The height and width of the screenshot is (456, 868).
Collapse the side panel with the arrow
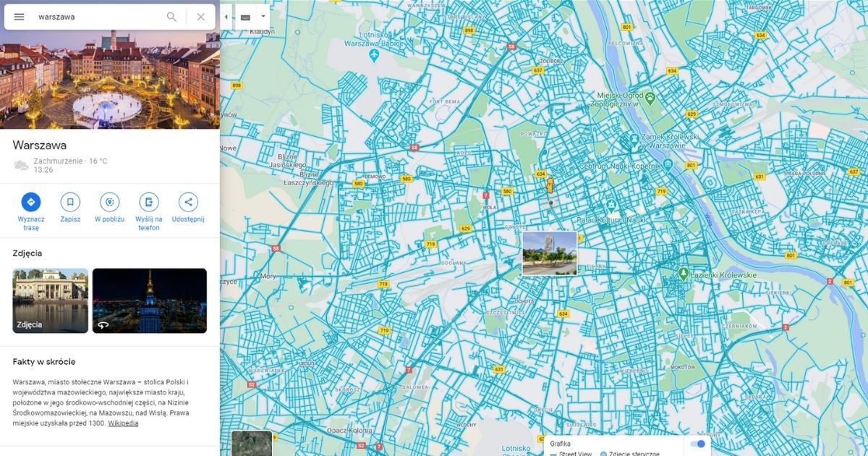[226, 17]
